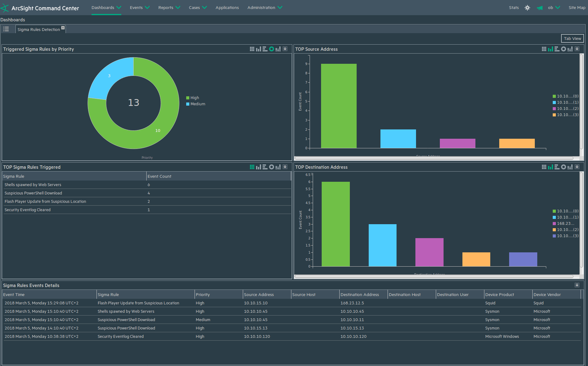
Task: Toggle the light/dark theme sun icon
Action: pos(527,8)
